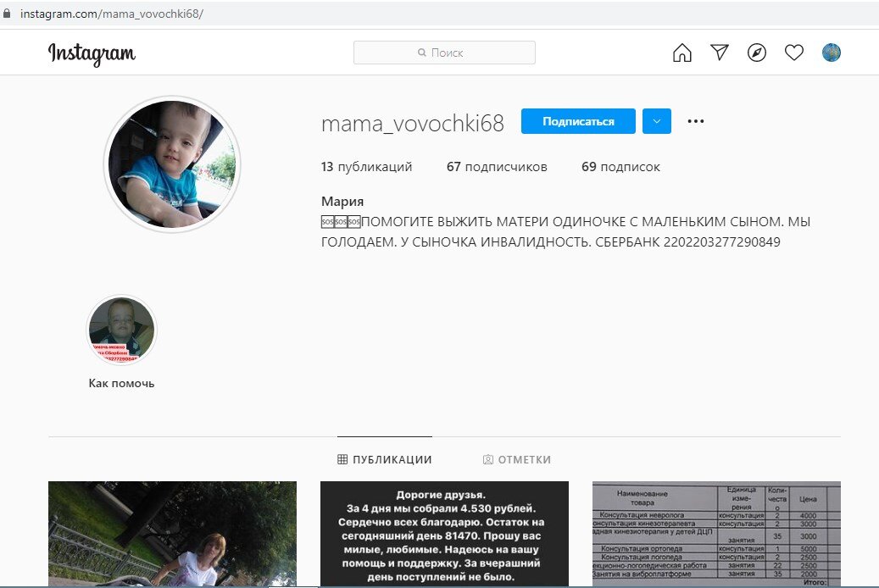Switch to the ПУБЛИКАЦИИ tab
879x588 pixels.
tap(385, 459)
